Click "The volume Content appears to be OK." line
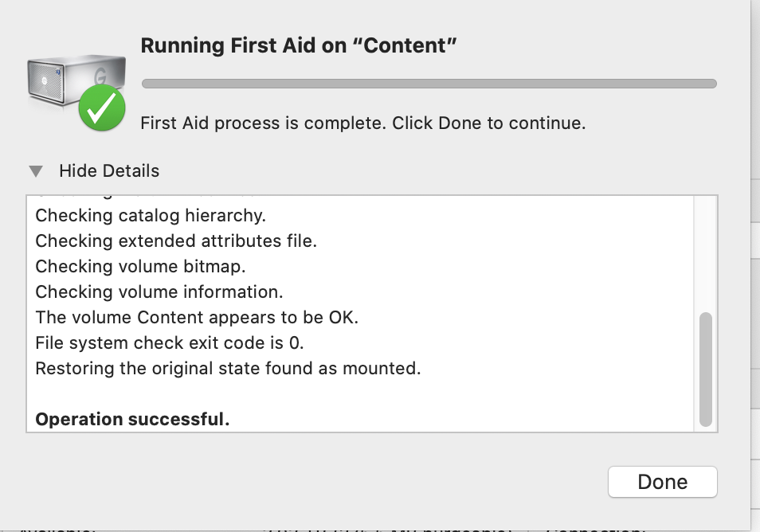Screen dimensions: 760x532 [x=197, y=317]
